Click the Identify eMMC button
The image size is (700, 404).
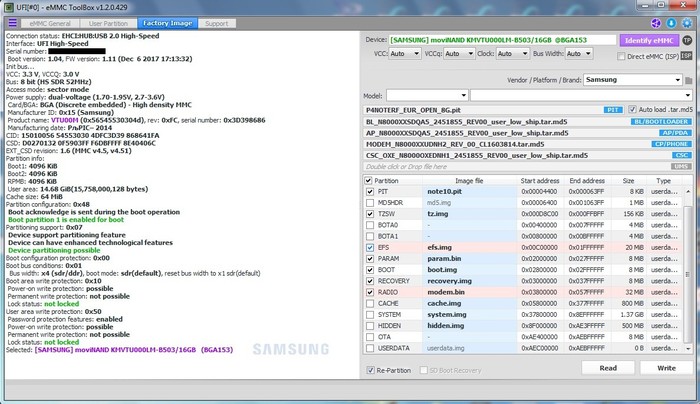(649, 40)
